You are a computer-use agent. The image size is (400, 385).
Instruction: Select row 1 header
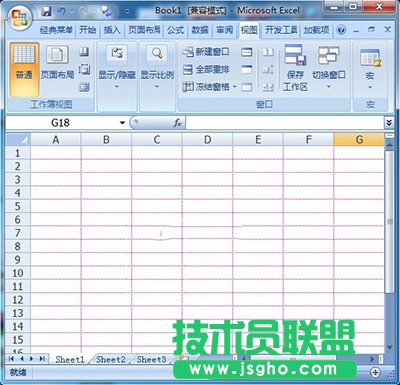point(18,153)
